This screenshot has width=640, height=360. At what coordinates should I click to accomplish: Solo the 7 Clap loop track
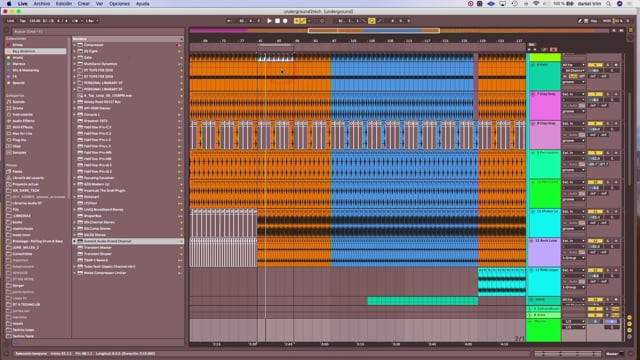click(x=608, y=94)
